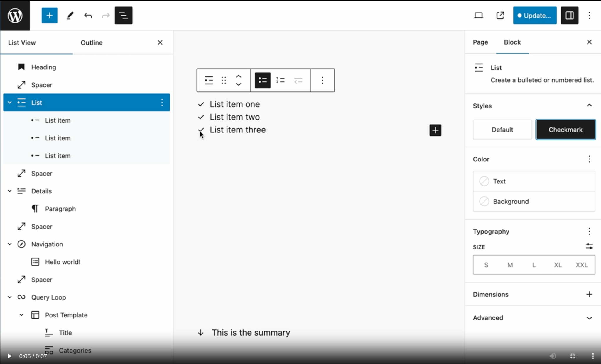Select the Paragraph block under Details
The image size is (601, 364).
(x=60, y=209)
